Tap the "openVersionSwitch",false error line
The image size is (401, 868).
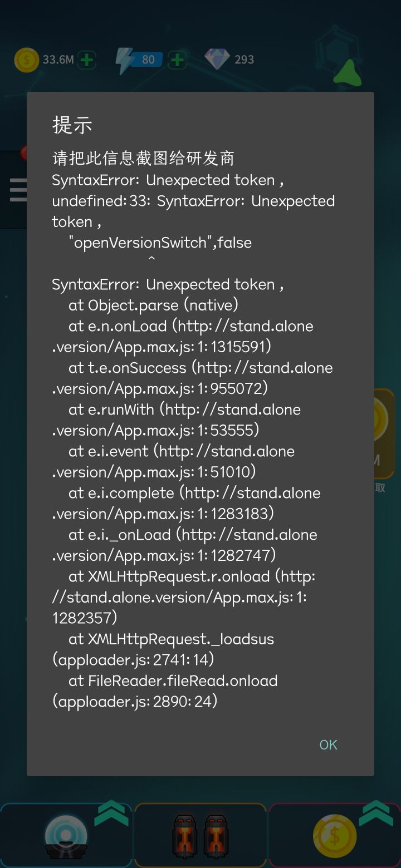point(160,243)
